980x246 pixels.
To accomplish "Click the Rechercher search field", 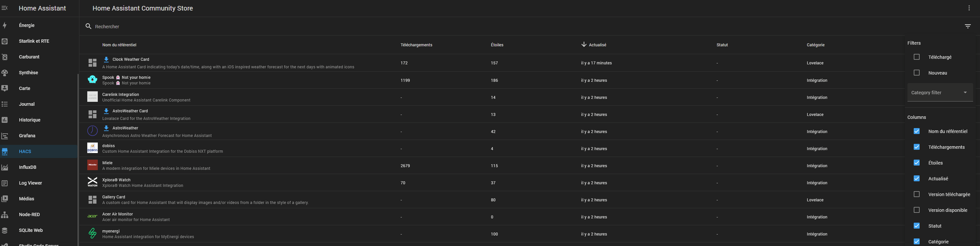I will 525,26.
